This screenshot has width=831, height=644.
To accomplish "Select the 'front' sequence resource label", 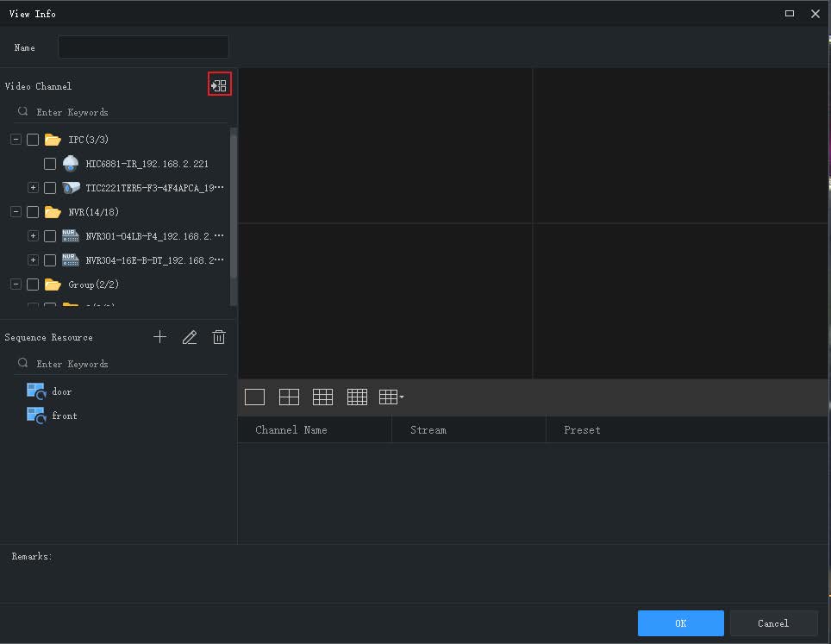I will (65, 416).
